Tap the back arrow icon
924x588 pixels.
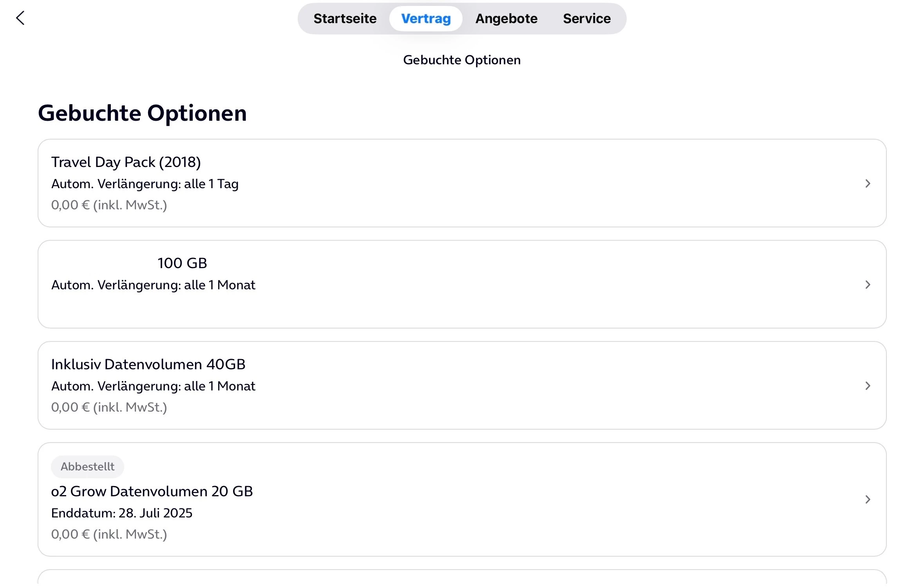click(x=20, y=18)
